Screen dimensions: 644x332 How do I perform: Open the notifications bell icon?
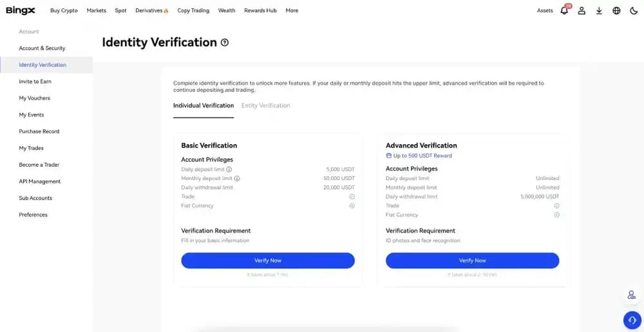[x=565, y=10]
